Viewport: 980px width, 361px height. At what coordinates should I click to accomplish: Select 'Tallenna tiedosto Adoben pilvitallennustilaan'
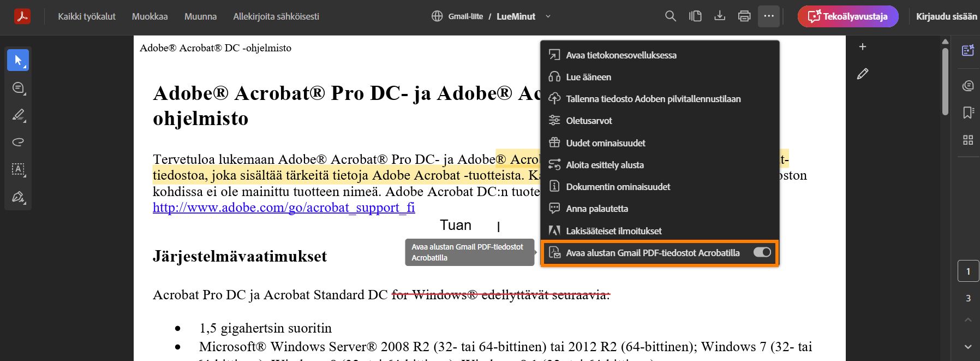(660, 99)
